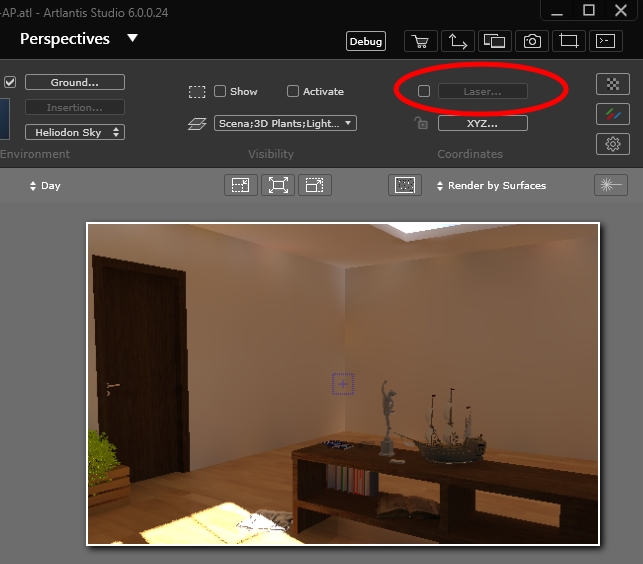Select the crop frame icon
Screen dimensions: 643x564
[x=569, y=41]
